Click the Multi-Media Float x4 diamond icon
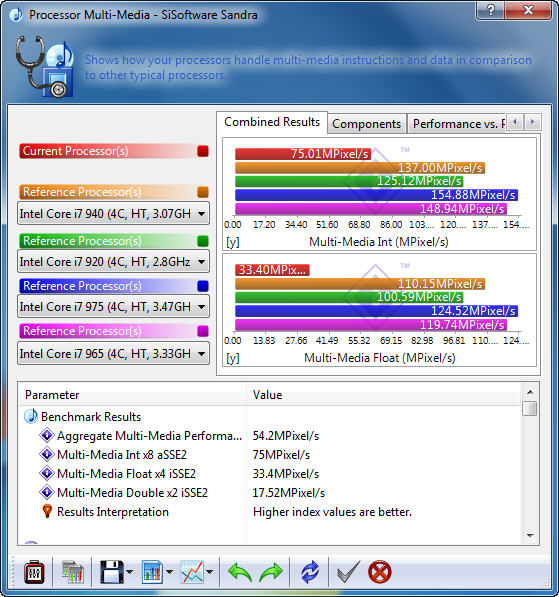 pos(47,473)
